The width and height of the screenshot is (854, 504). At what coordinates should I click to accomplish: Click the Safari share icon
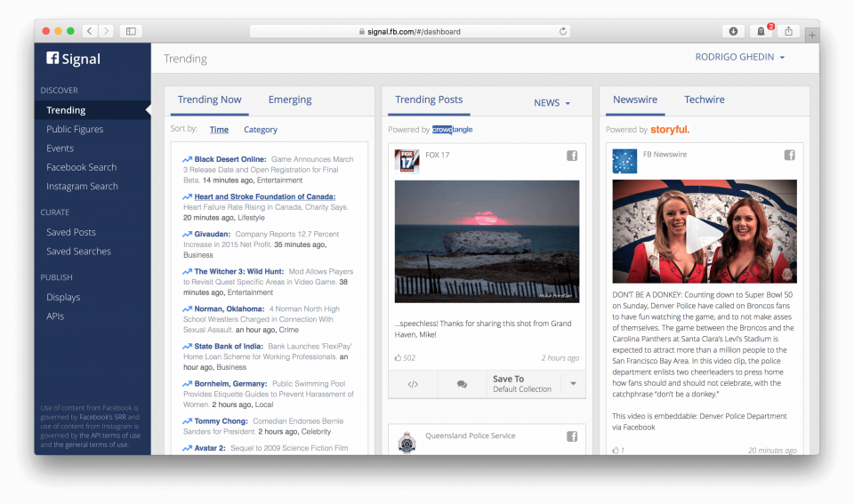click(788, 31)
